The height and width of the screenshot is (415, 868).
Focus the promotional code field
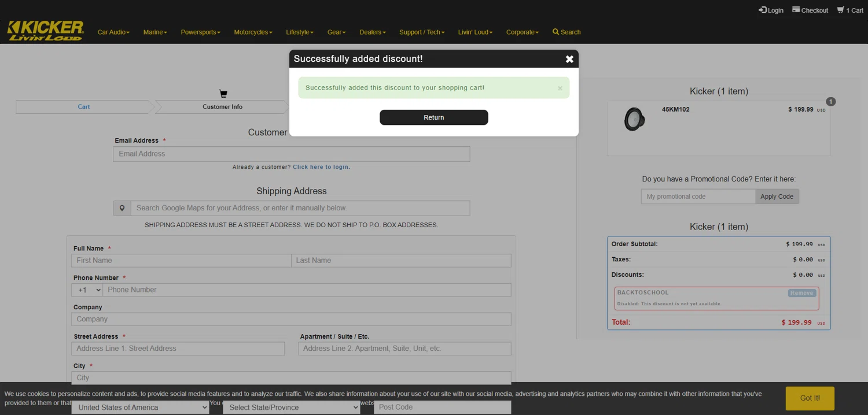(x=698, y=197)
